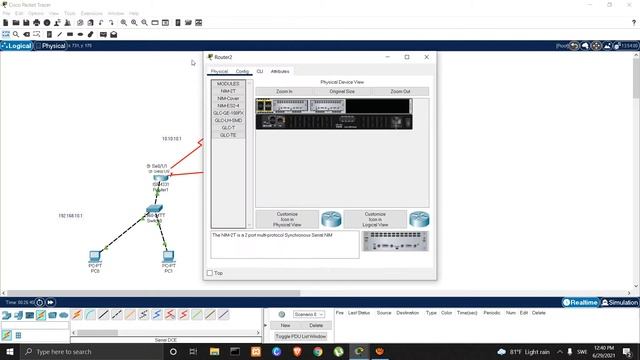
Task: Enable the Top checkbox in Router2 window
Action: coord(210,273)
